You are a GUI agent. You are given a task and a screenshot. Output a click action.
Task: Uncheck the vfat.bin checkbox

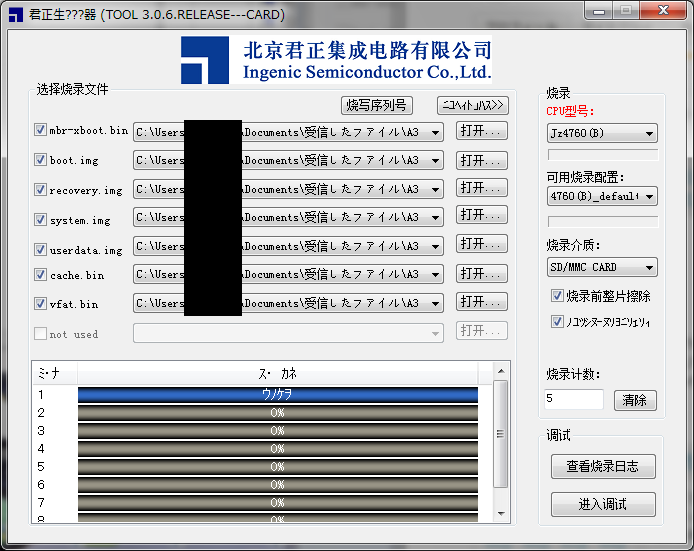(x=40, y=303)
